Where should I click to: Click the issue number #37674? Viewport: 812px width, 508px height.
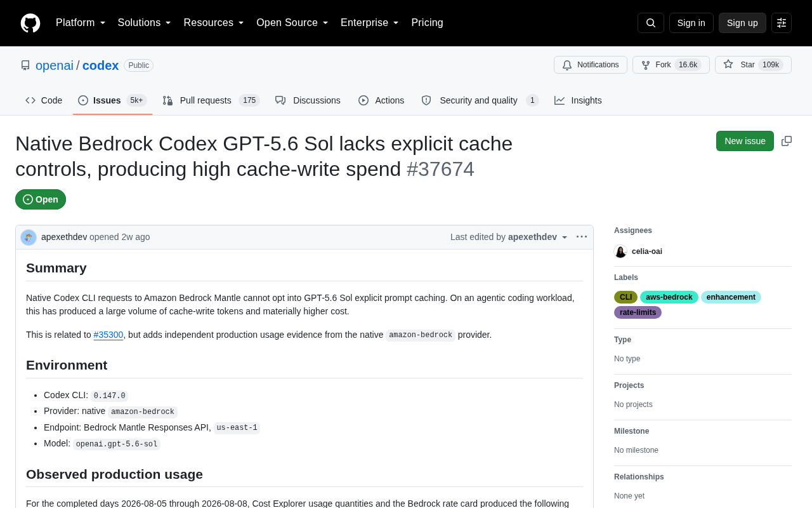coord(440,169)
